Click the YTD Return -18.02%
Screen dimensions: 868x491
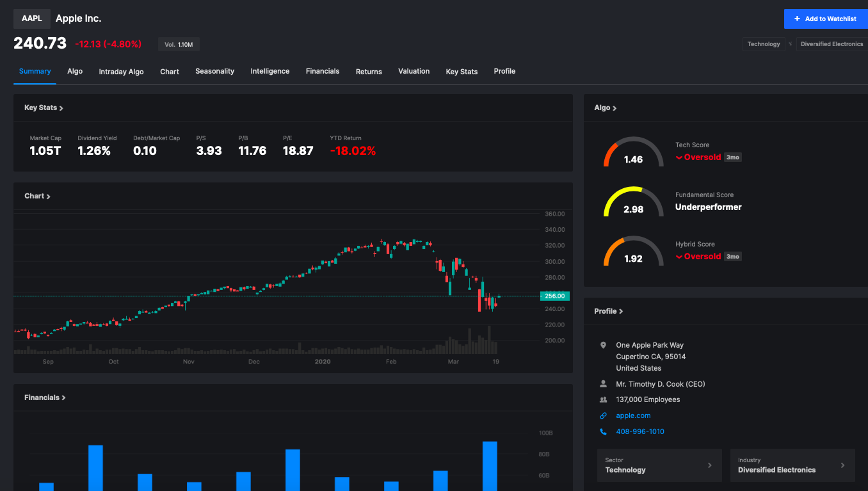pos(353,151)
